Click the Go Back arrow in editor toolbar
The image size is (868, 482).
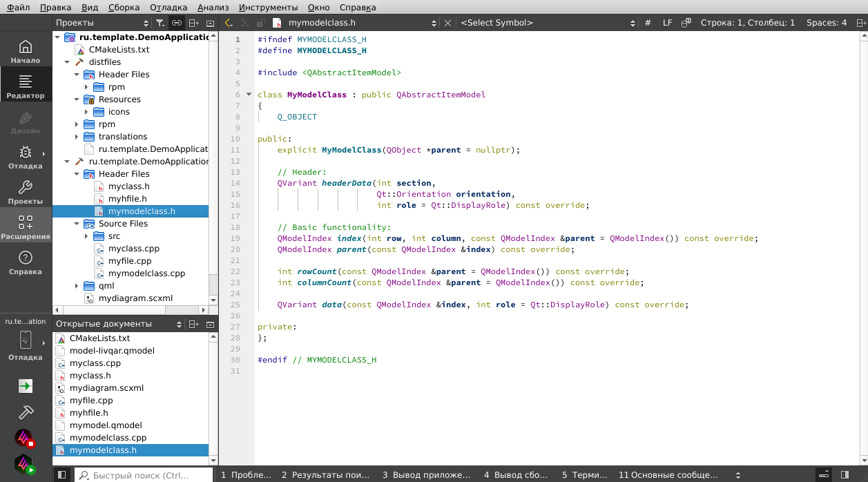pyautogui.click(x=229, y=23)
